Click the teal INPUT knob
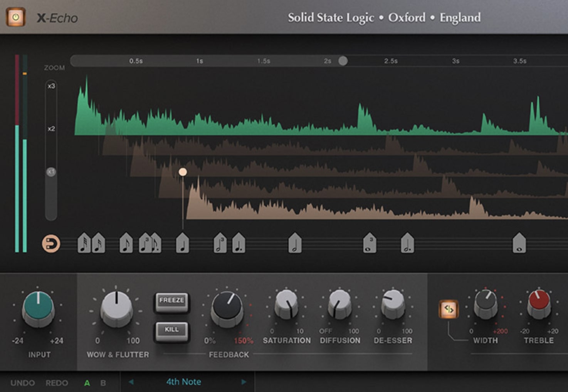This screenshot has height=392, width=568. [x=38, y=308]
